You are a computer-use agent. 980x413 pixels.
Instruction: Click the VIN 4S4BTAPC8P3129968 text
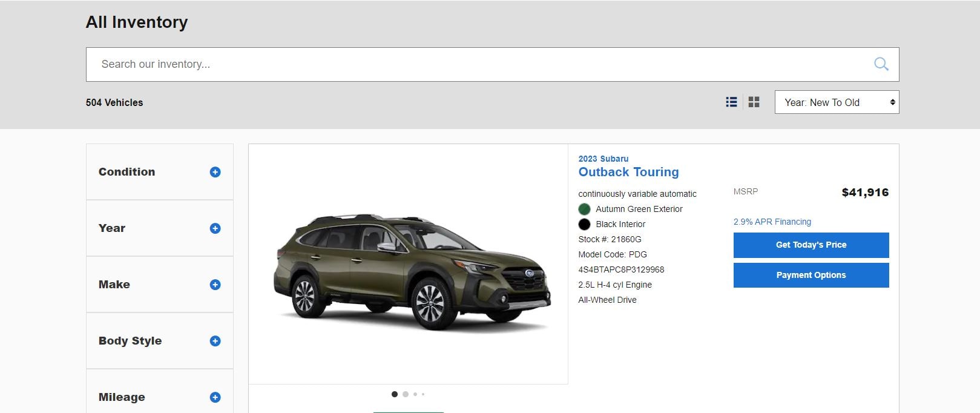tap(621, 269)
